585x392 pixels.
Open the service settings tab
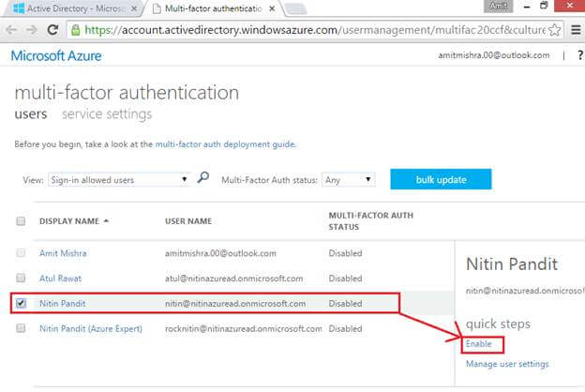[x=107, y=113]
